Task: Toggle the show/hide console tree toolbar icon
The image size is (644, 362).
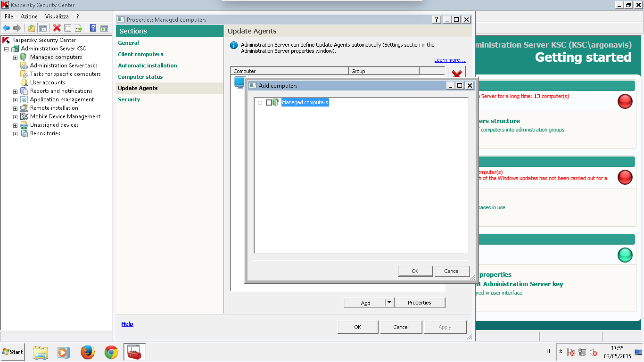Action: [42, 28]
